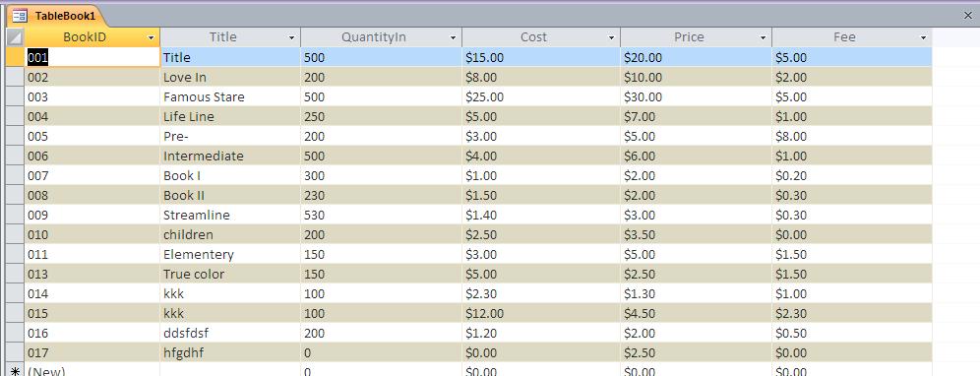Click the $25.00 cost cell
This screenshot has width=980, height=376.
coord(541,97)
